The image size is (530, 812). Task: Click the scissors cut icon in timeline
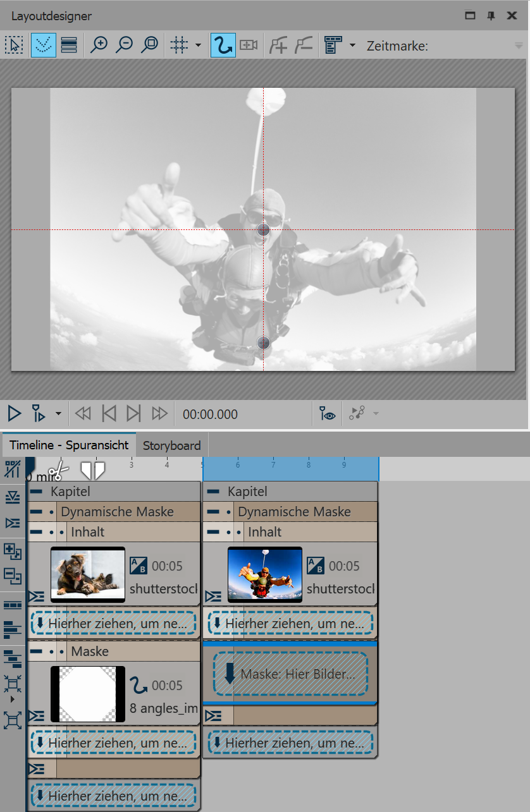coord(58,470)
